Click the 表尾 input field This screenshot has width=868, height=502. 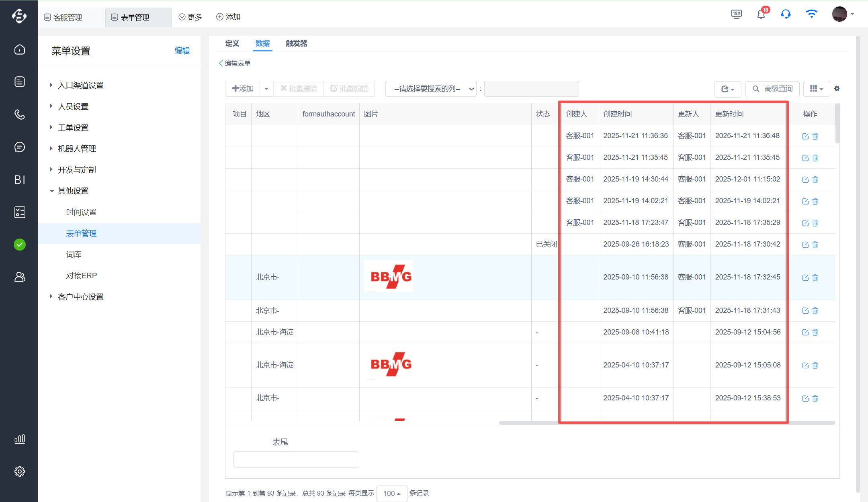[296, 459]
